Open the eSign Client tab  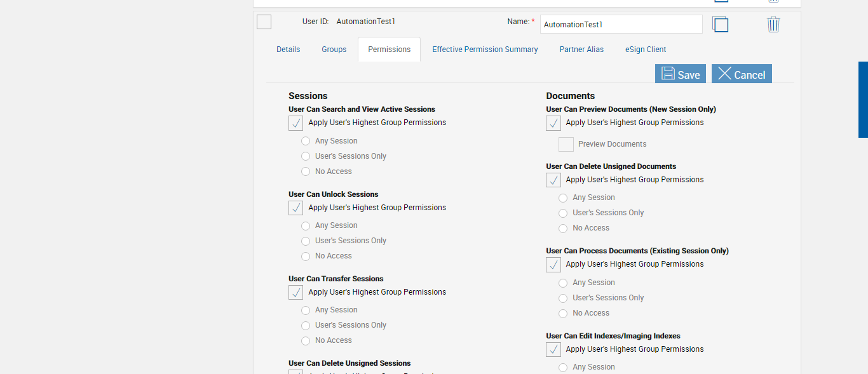pyautogui.click(x=646, y=50)
